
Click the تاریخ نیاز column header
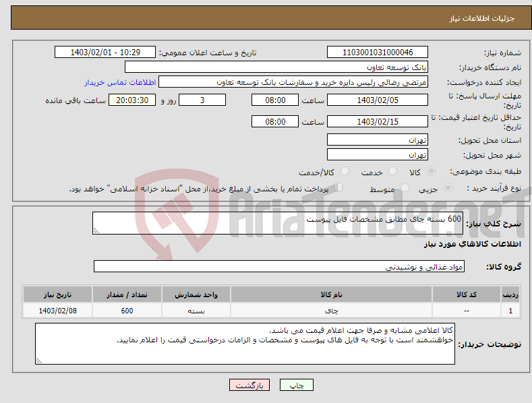pos(58,294)
